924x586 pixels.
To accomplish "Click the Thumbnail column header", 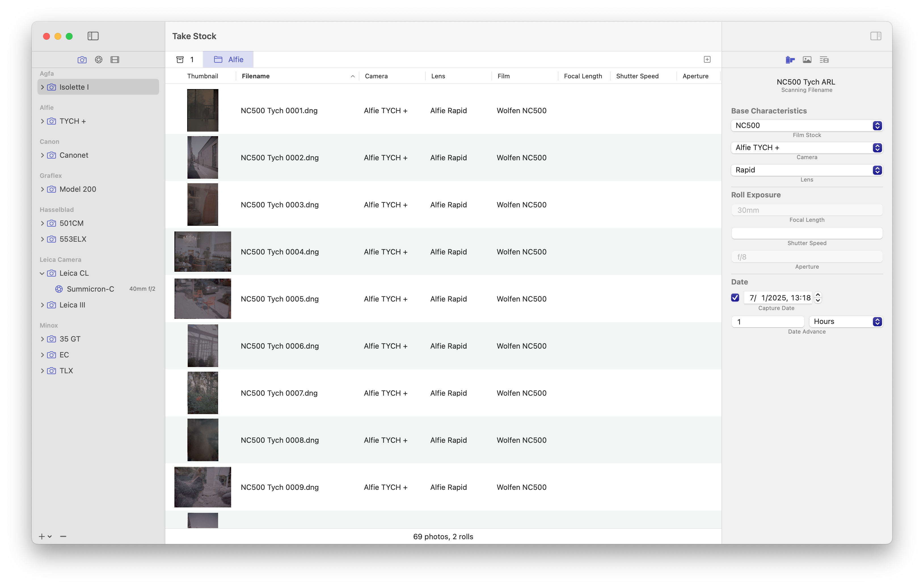I will pos(202,76).
